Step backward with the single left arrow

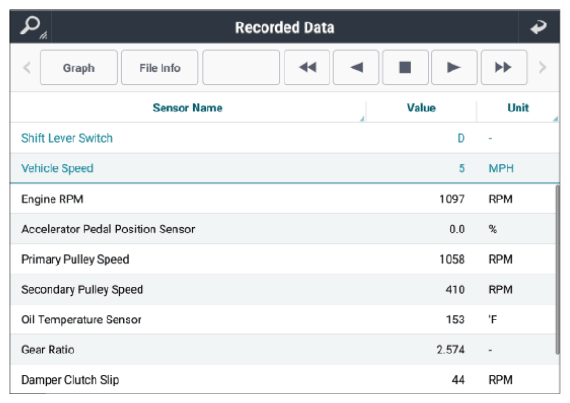tap(356, 68)
